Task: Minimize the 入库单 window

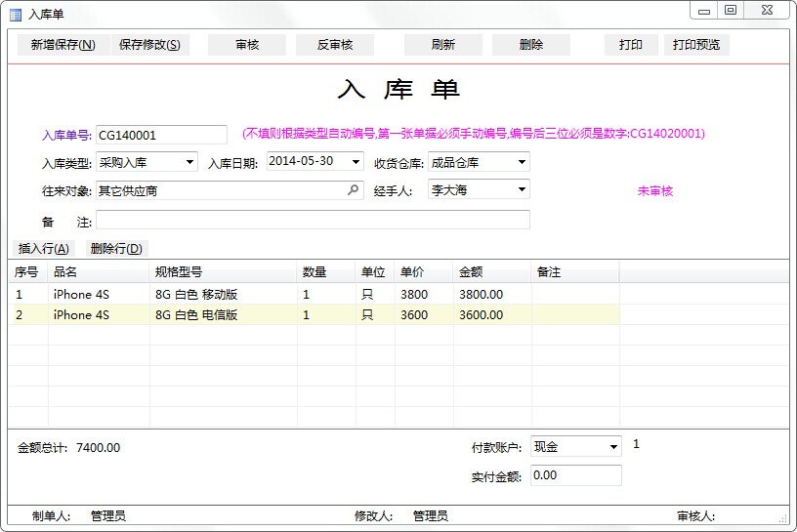Action: click(x=704, y=11)
